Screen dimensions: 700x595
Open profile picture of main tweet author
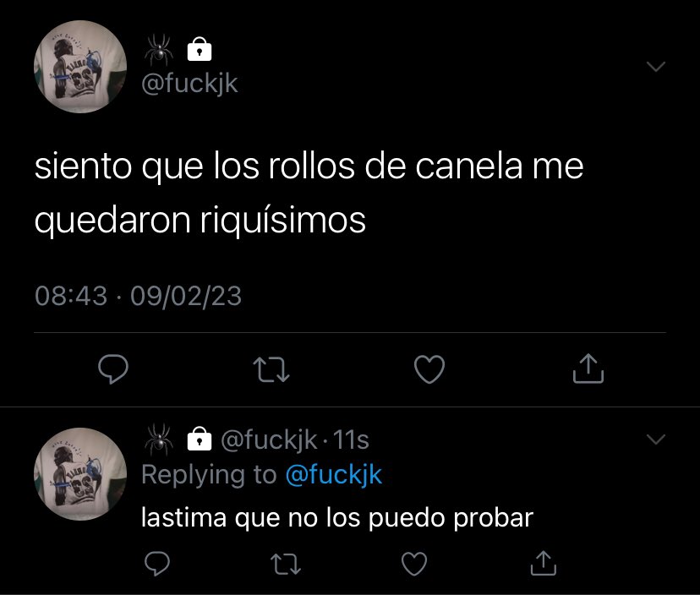point(80,67)
